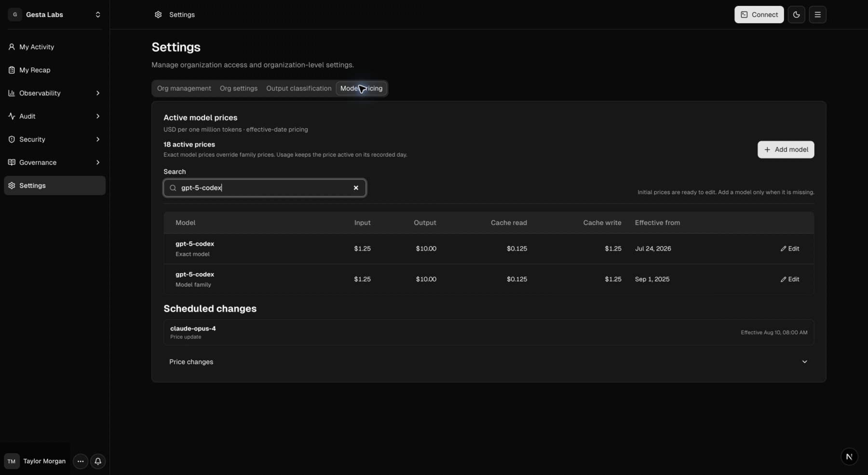
Task: Open My Recap page
Action: [54, 70]
